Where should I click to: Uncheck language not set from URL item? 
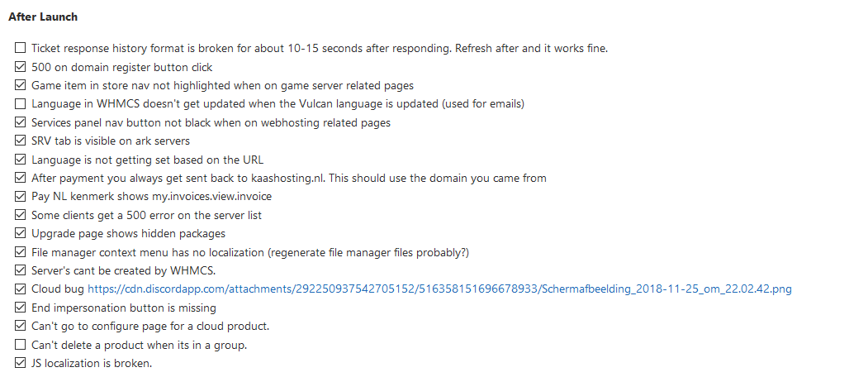(21, 160)
